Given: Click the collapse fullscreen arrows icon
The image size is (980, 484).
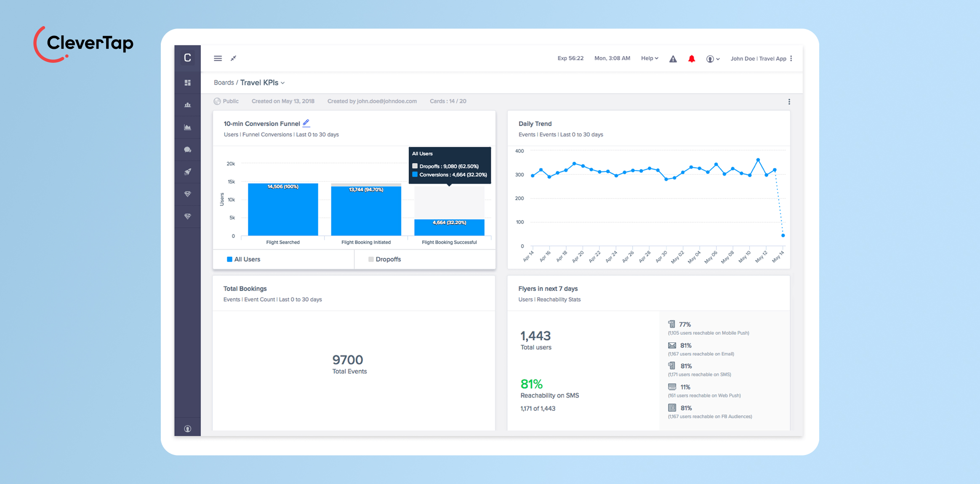Looking at the screenshot, I should point(234,59).
